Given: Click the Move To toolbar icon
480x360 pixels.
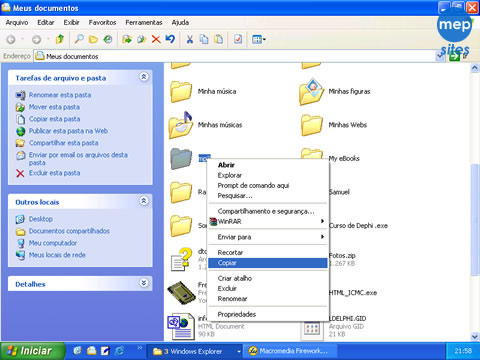Looking at the screenshot, I should coord(127,39).
